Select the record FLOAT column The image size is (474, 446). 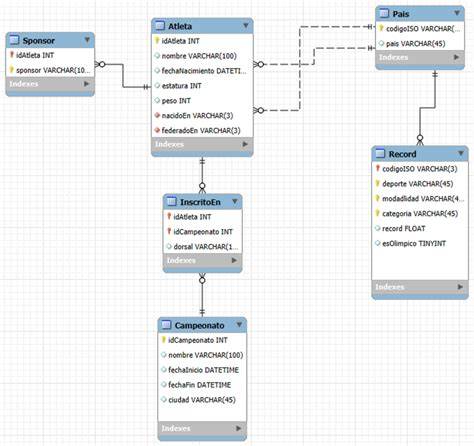click(x=404, y=228)
